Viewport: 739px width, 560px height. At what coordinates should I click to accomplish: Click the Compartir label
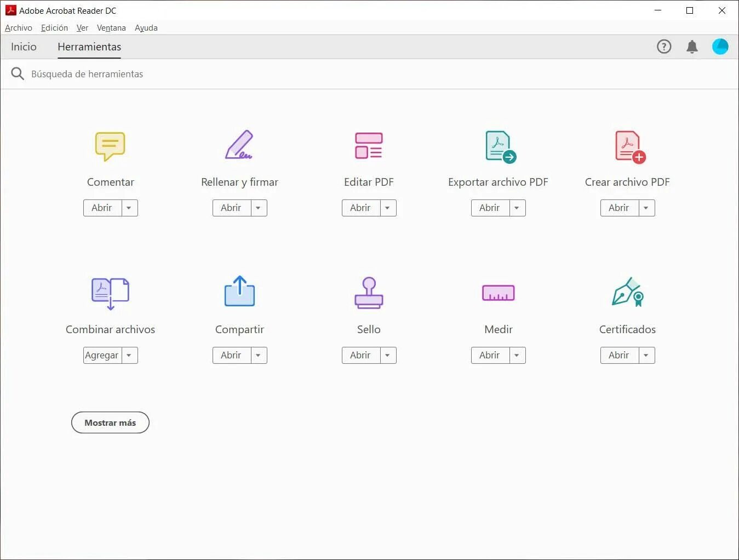click(239, 329)
